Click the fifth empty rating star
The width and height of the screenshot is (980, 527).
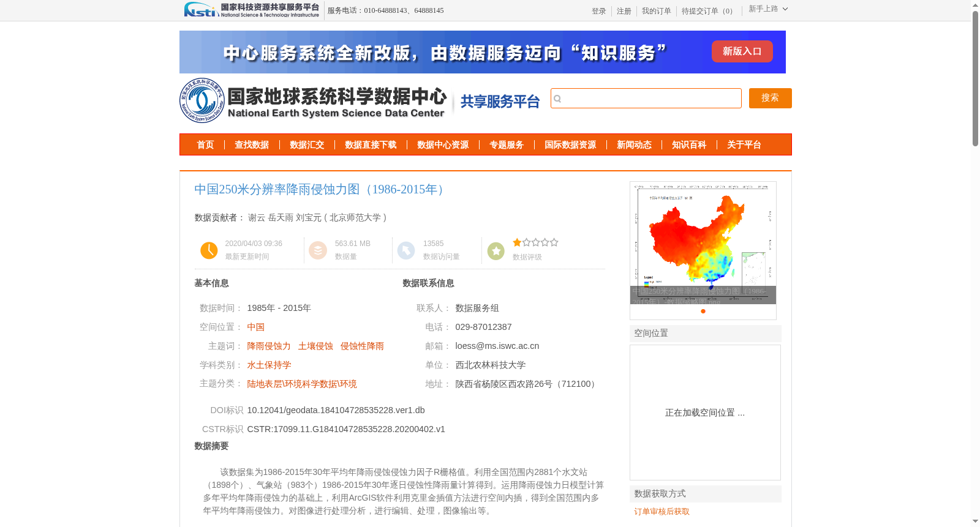click(x=554, y=242)
